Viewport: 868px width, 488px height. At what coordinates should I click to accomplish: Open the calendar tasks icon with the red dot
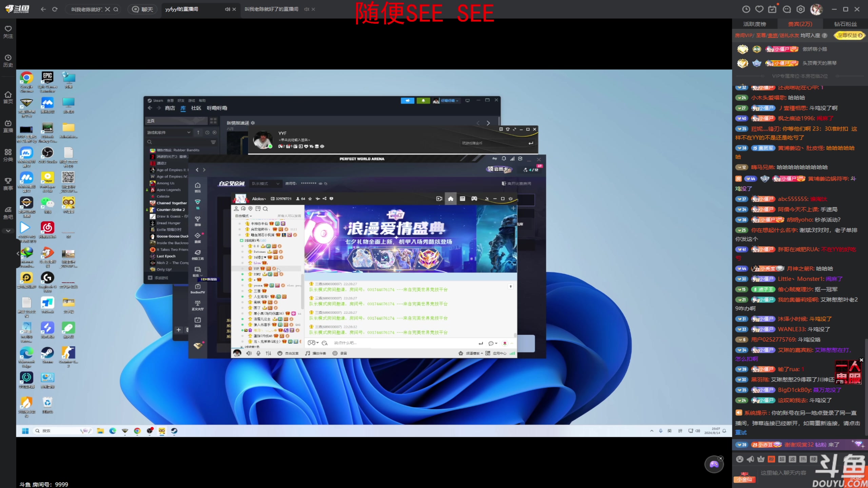pyautogui.click(x=772, y=9)
